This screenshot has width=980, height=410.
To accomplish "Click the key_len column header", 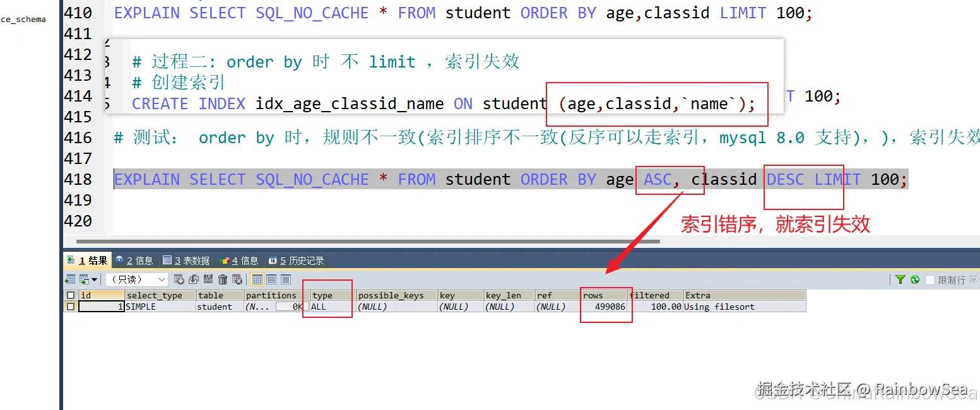I will 509,295.
